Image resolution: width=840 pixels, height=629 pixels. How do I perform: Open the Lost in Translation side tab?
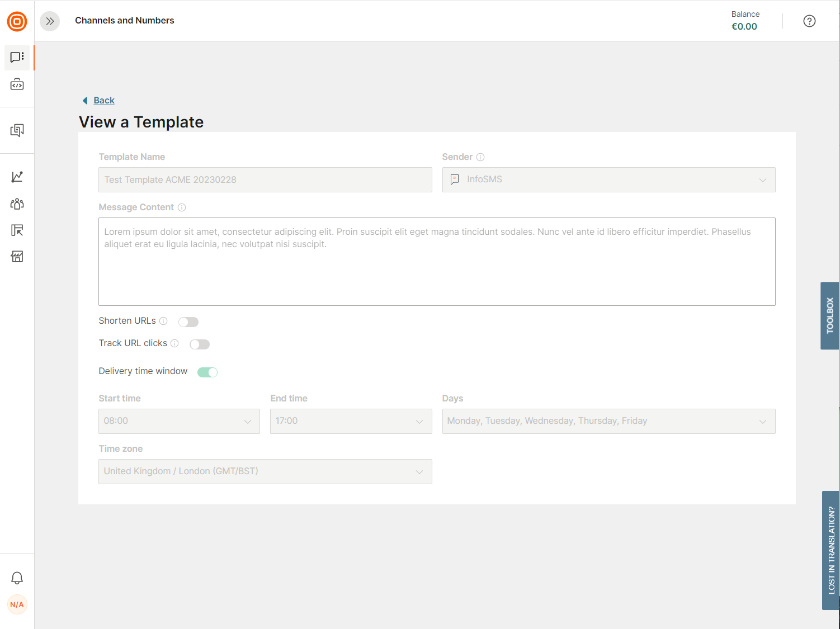coord(830,550)
